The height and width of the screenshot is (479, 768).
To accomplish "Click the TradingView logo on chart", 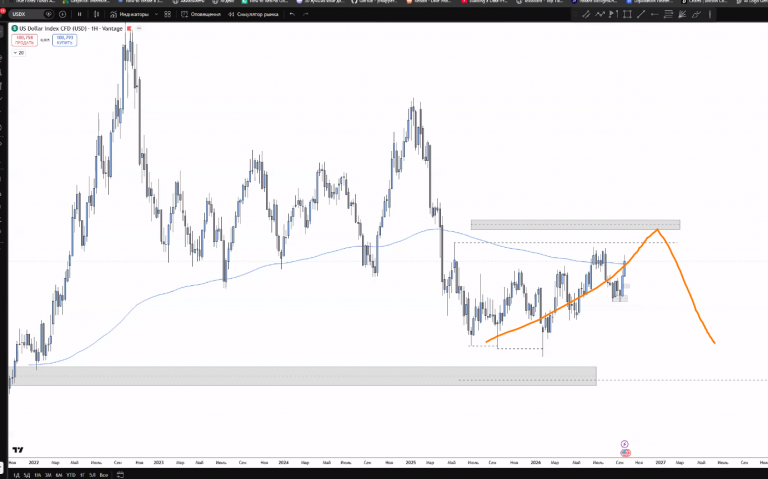I will [x=18, y=450].
